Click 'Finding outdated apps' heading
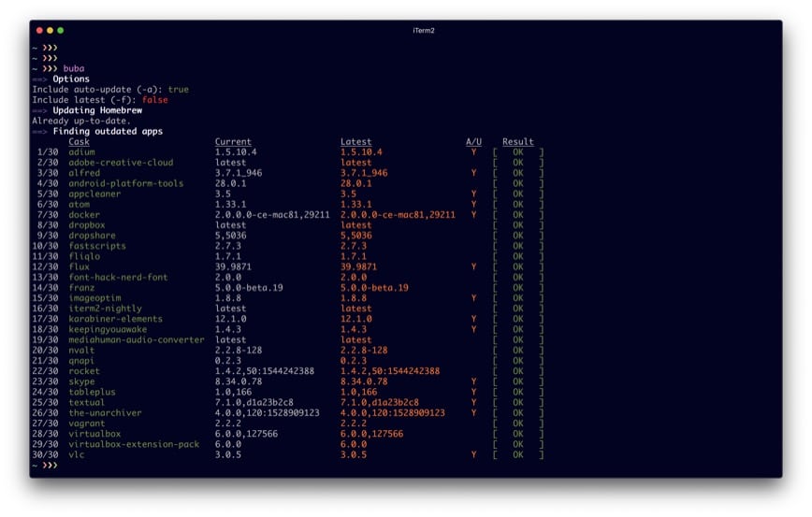This screenshot has width=812, height=517. click(108, 131)
